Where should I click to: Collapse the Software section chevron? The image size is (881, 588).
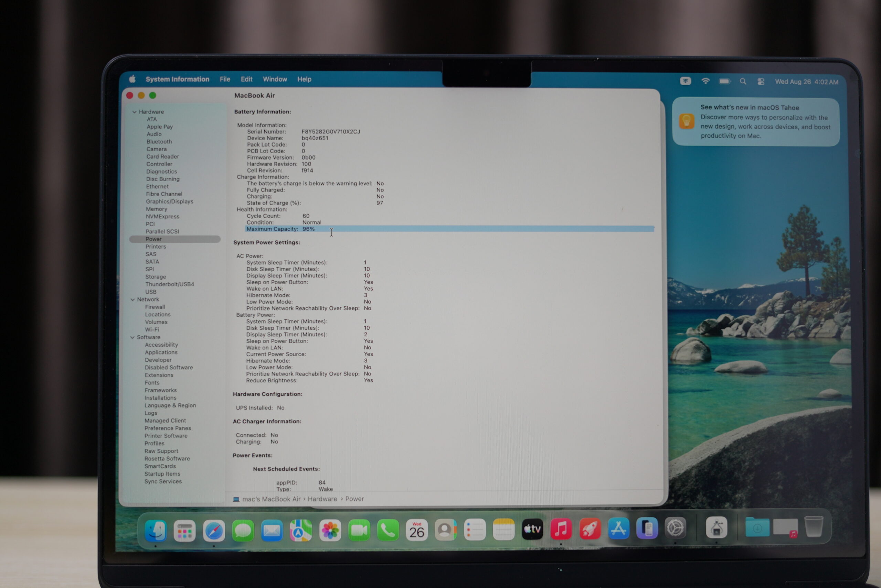tap(132, 337)
